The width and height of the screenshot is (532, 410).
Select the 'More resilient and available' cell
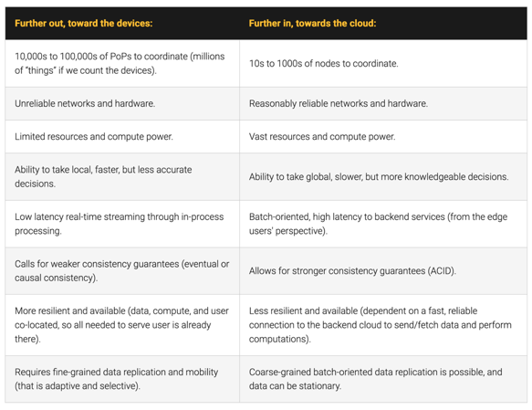(x=122, y=325)
